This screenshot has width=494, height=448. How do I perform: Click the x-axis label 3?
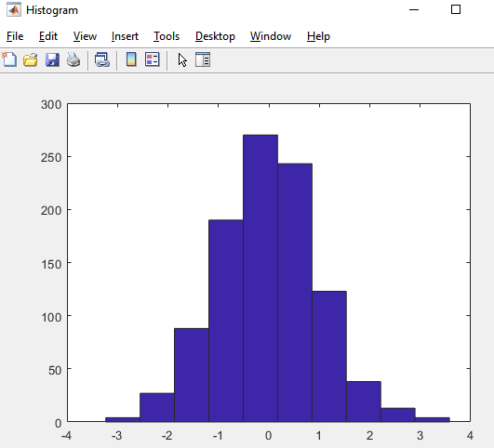[x=420, y=436]
